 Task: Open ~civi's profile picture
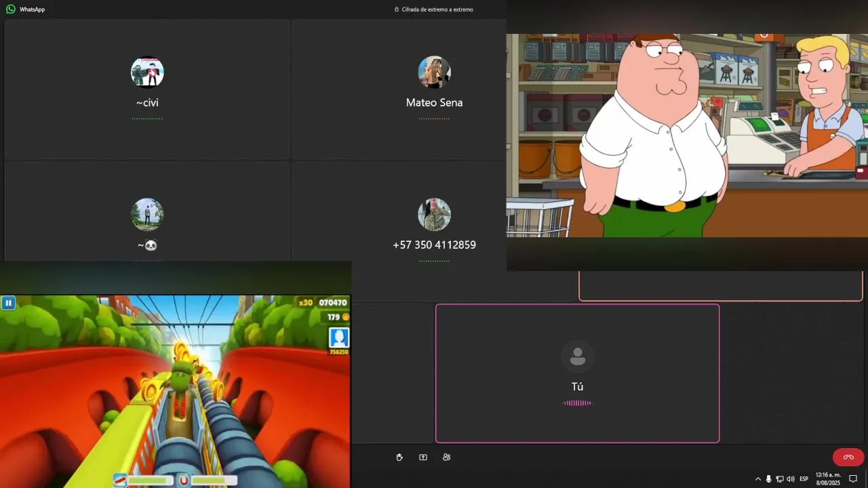pyautogui.click(x=147, y=73)
